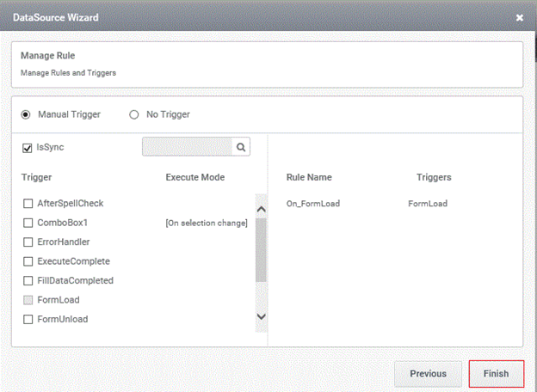Viewport: 537px width, 392px height.
Task: Go back with the Previous button
Action: (428, 374)
